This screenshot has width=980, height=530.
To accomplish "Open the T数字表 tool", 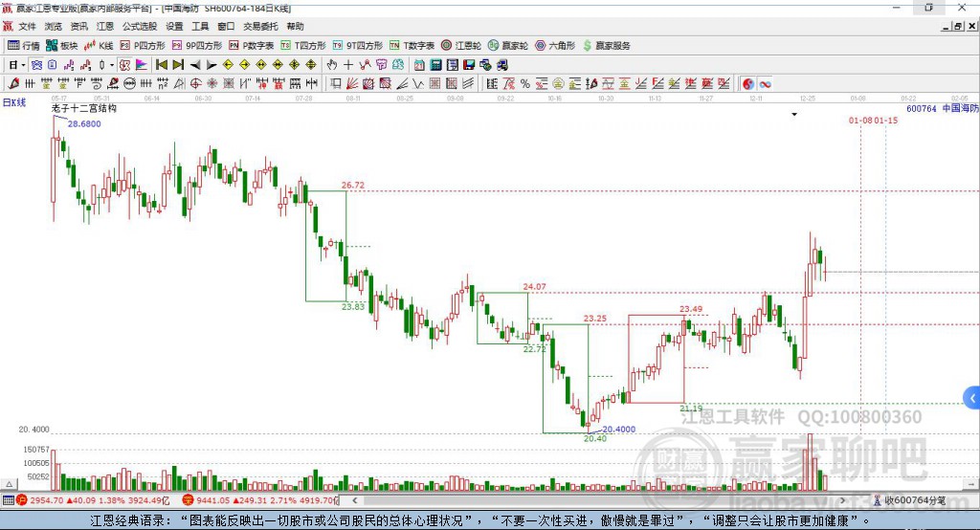I will point(412,46).
